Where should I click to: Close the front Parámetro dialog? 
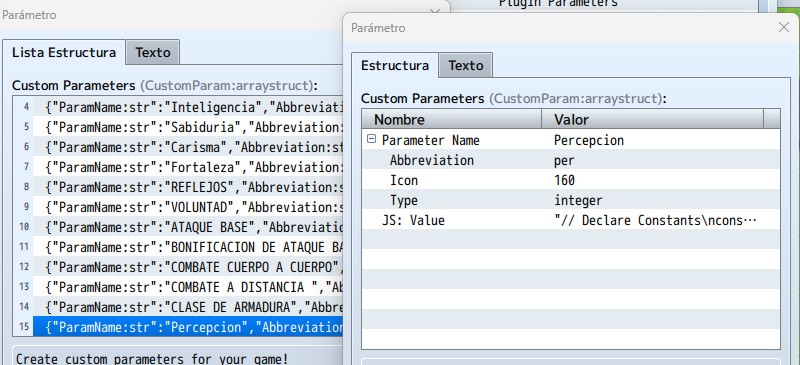[x=784, y=28]
